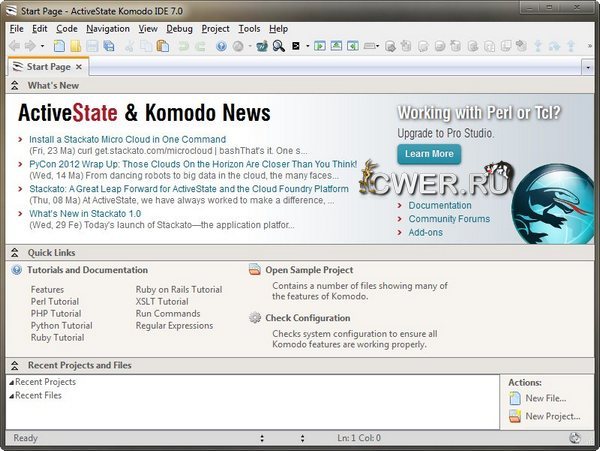Image resolution: width=600 pixels, height=451 pixels.
Task: Open the PyCon 2012 Wrap Up article
Action: (193, 164)
